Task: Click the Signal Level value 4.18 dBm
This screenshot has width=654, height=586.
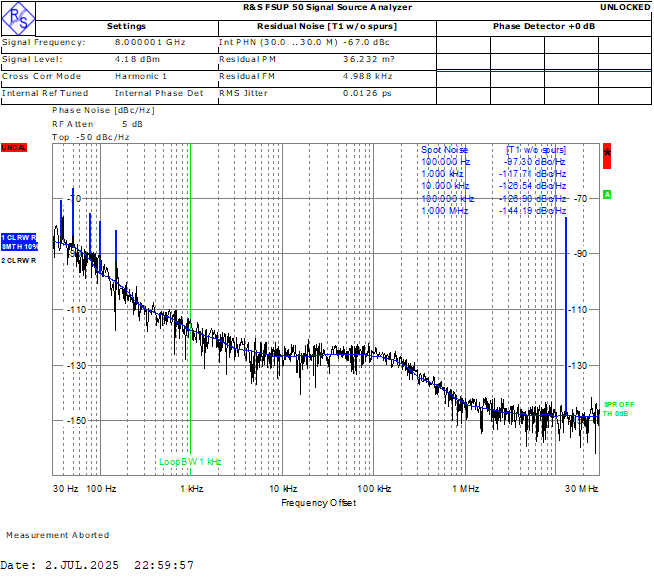Action: [x=137, y=60]
